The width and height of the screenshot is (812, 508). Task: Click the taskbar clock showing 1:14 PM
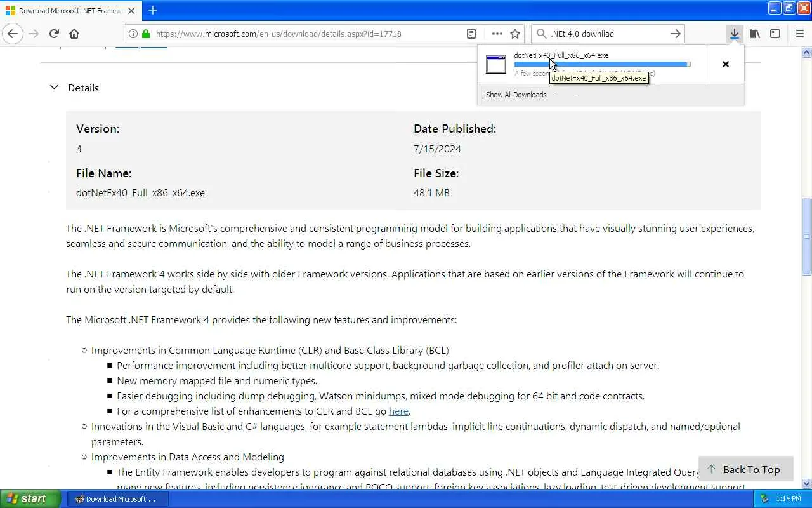[x=789, y=498]
